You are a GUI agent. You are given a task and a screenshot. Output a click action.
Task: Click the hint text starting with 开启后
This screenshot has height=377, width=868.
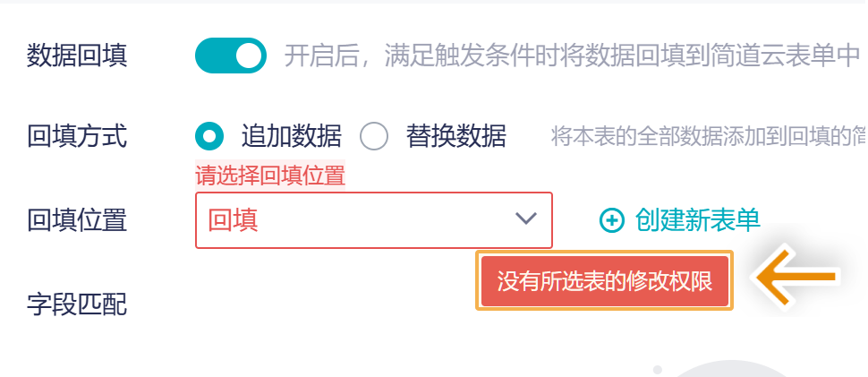tap(571, 56)
